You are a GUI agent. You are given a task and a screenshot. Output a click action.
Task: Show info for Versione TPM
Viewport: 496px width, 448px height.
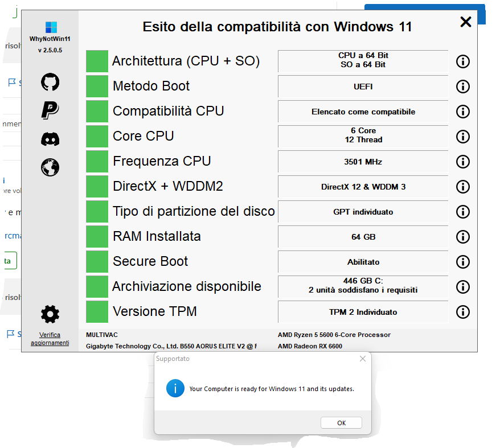click(463, 312)
